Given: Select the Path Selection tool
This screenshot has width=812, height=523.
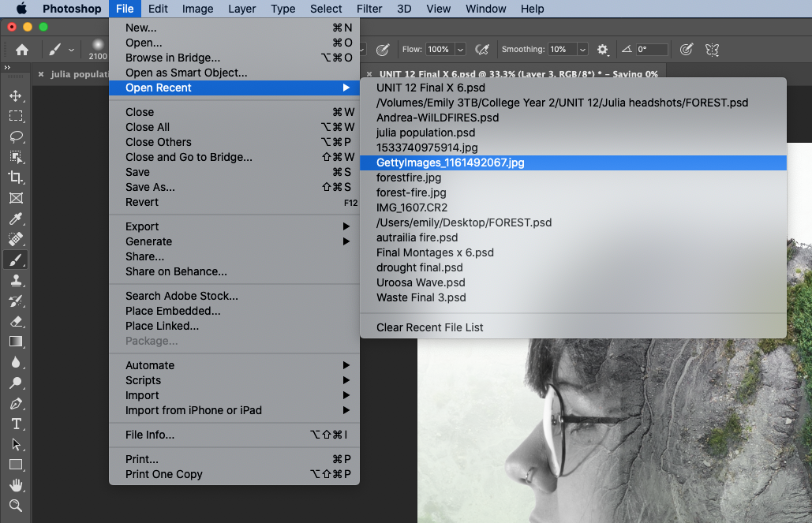Looking at the screenshot, I should pyautogui.click(x=16, y=444).
